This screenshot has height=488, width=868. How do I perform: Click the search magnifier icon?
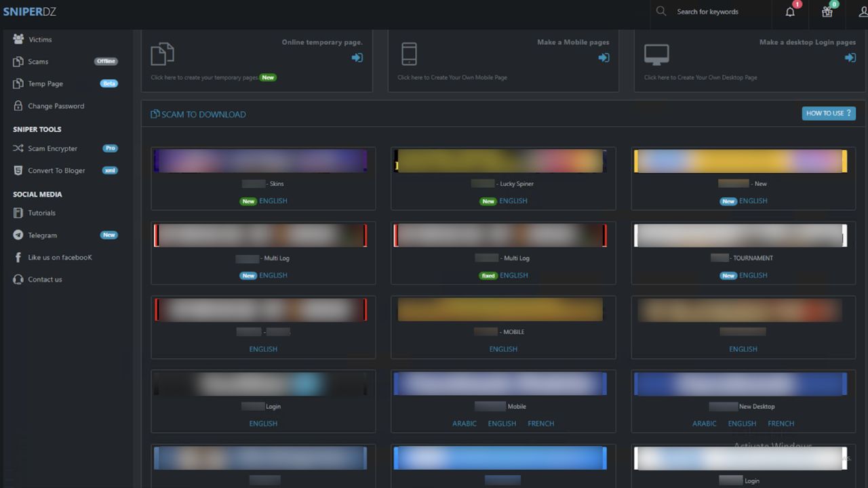click(661, 11)
